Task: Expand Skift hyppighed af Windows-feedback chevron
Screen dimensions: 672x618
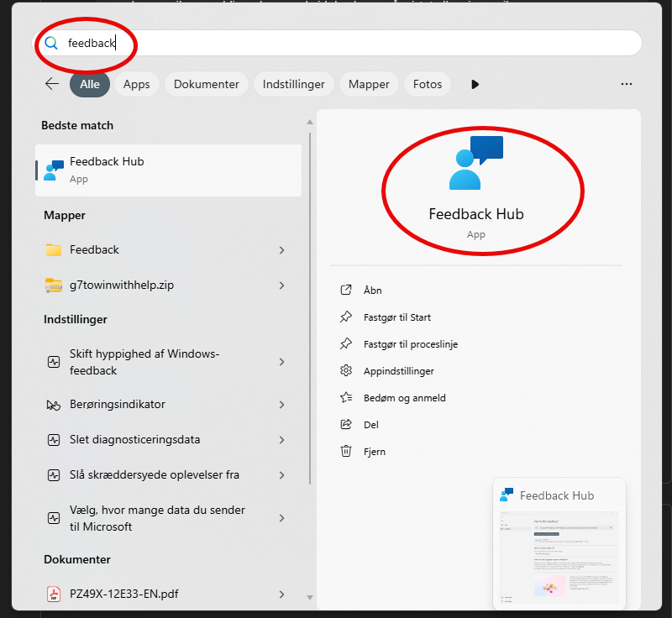Action: click(x=281, y=363)
